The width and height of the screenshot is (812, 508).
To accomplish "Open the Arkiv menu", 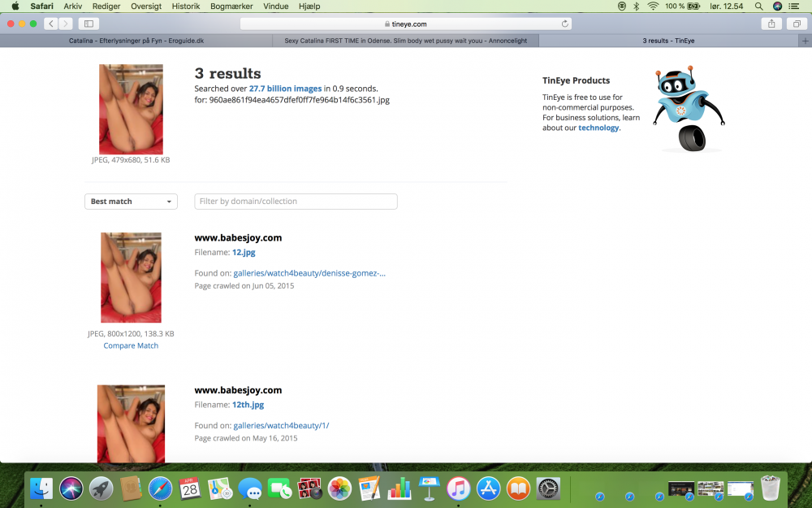I will [72, 7].
